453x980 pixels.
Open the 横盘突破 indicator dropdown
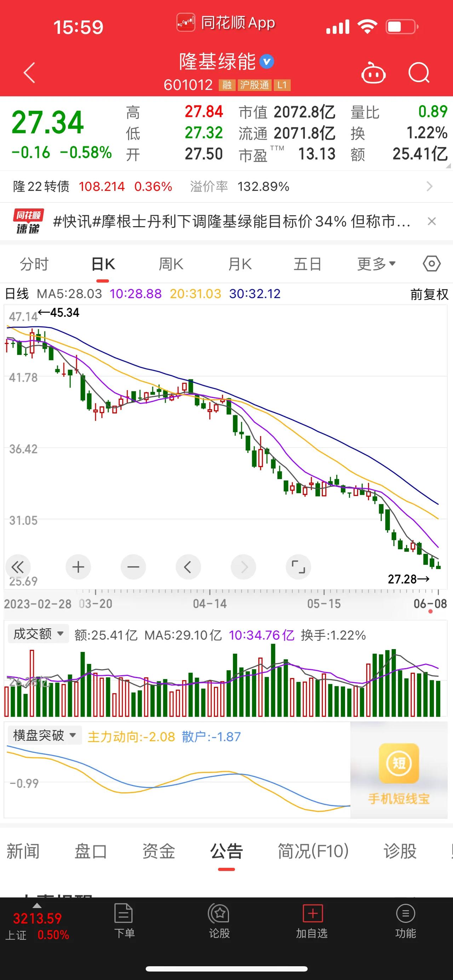click(45, 735)
